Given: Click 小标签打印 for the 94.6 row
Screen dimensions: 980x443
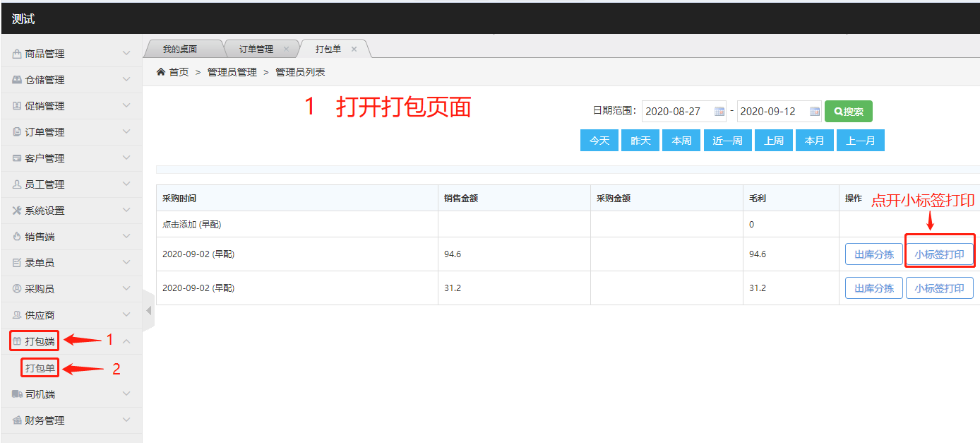Looking at the screenshot, I should [939, 254].
